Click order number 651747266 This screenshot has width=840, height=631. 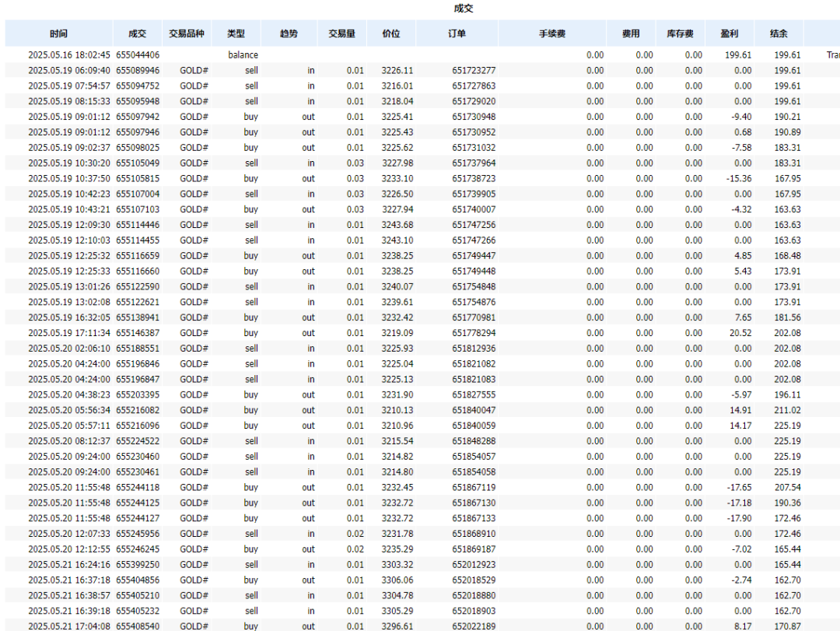click(x=474, y=240)
